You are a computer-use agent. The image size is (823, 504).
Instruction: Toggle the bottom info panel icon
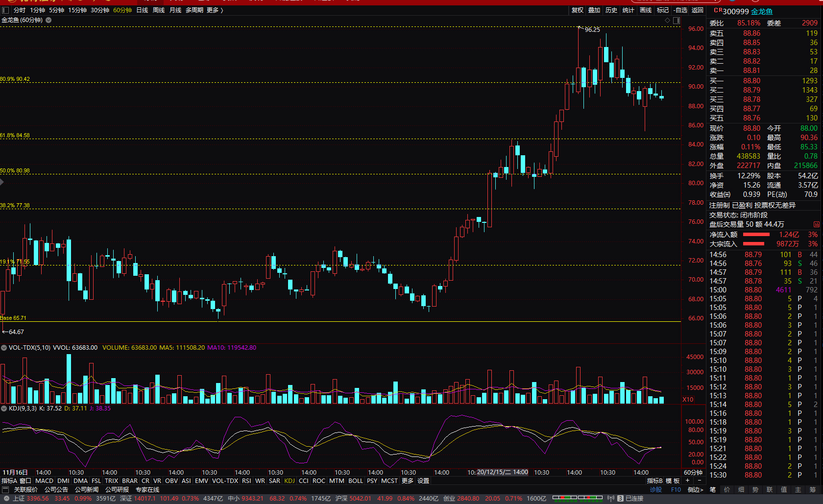[x=5, y=490]
